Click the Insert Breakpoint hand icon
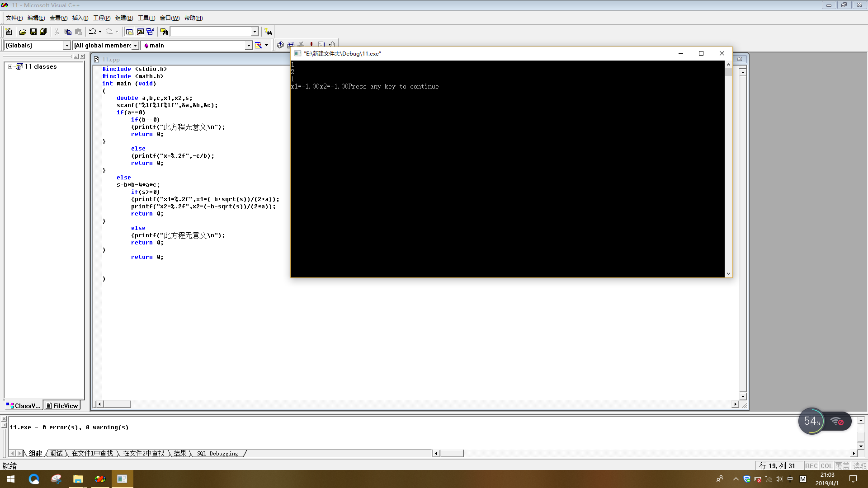Viewport: 868px width, 488px height. tap(332, 45)
